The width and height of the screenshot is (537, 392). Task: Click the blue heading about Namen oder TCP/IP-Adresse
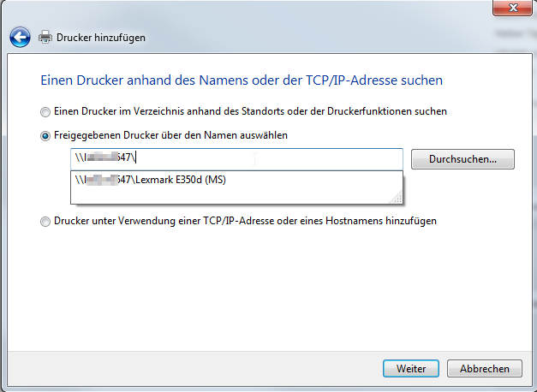click(x=241, y=80)
